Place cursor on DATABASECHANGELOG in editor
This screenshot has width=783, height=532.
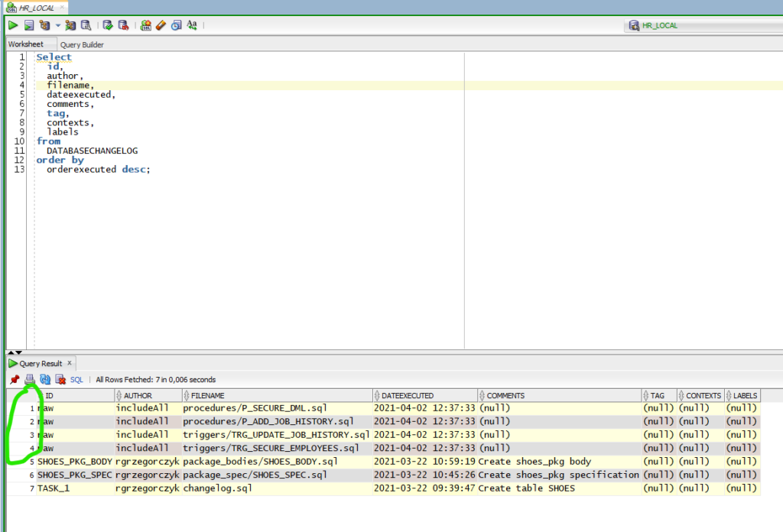93,151
